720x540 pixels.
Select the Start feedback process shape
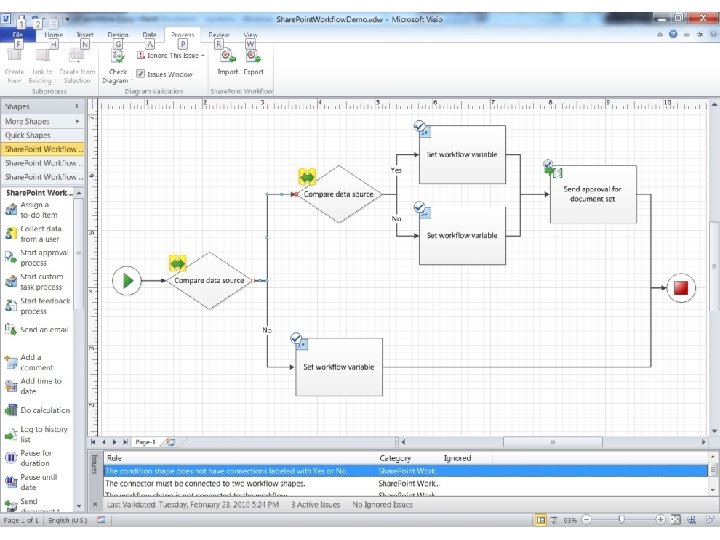pos(38,306)
